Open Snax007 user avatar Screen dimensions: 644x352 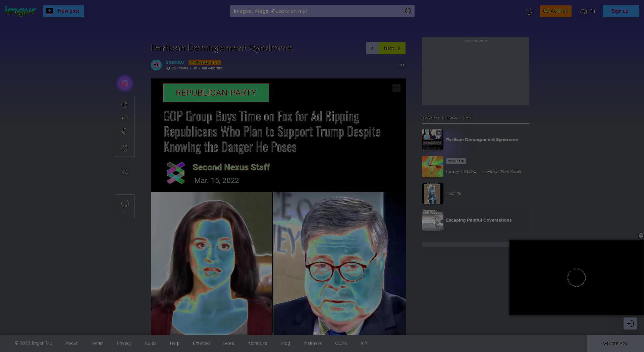click(x=156, y=65)
